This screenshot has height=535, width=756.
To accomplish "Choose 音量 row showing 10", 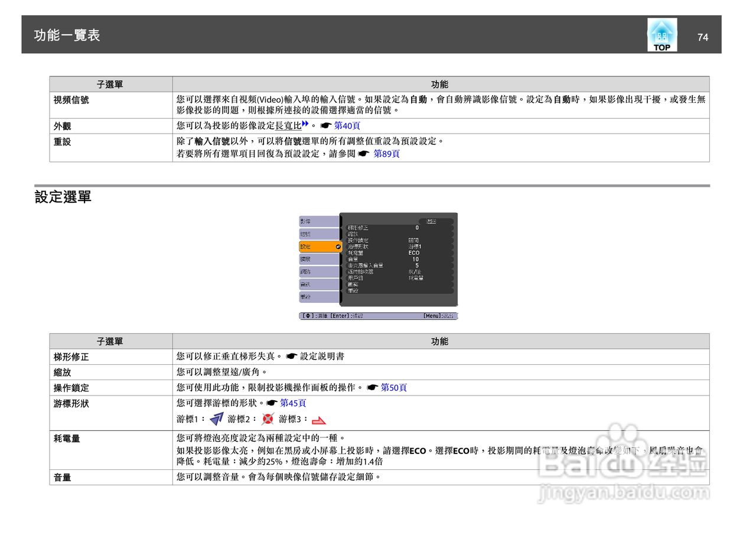I will click(x=399, y=260).
